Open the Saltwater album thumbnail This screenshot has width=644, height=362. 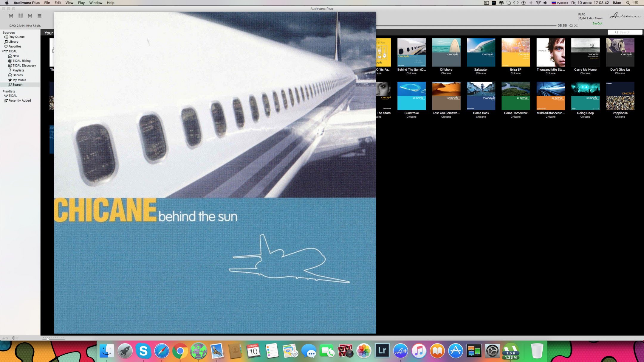pyautogui.click(x=481, y=52)
